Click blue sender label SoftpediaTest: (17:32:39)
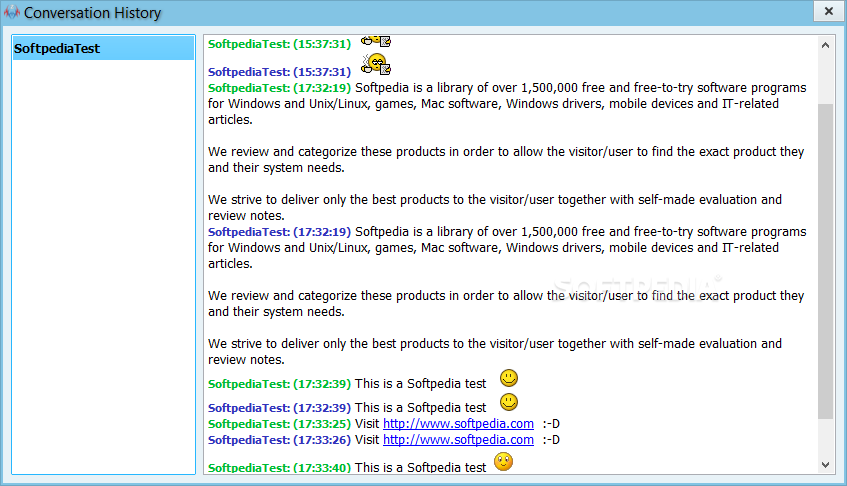 (x=279, y=408)
